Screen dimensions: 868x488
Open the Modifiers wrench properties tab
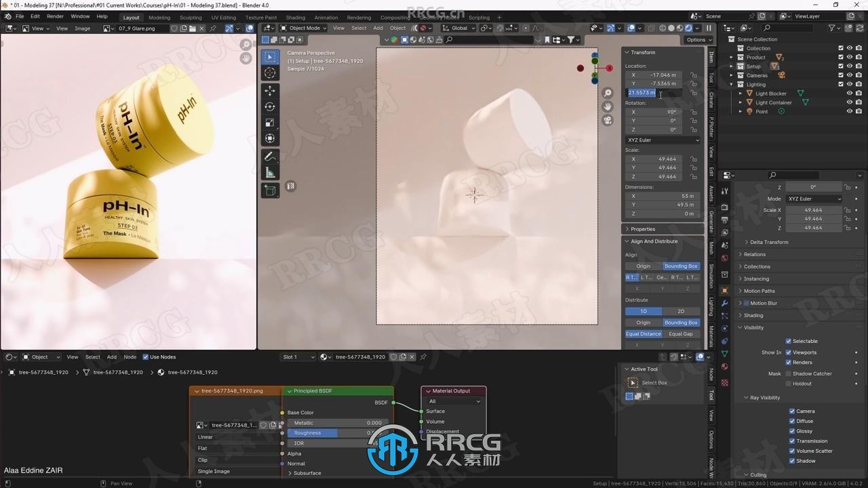coord(724,302)
